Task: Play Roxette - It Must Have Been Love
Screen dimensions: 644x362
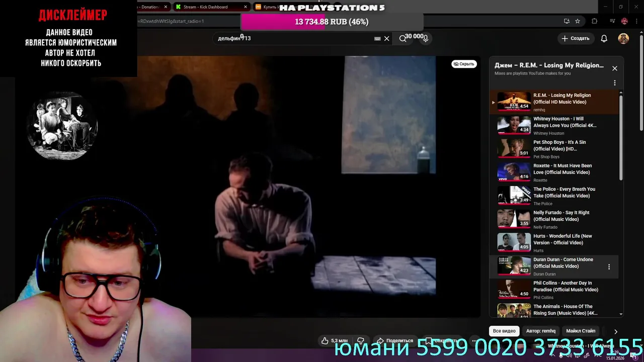Action: pos(554,172)
